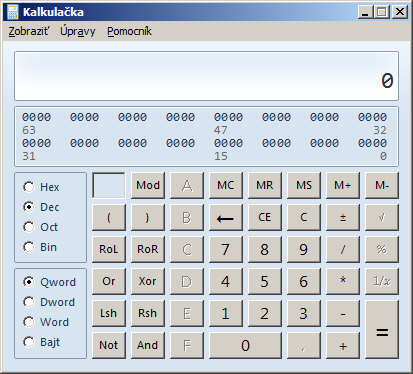The height and width of the screenshot is (374, 413).
Task: Select Bajt data size
Action: [42, 342]
